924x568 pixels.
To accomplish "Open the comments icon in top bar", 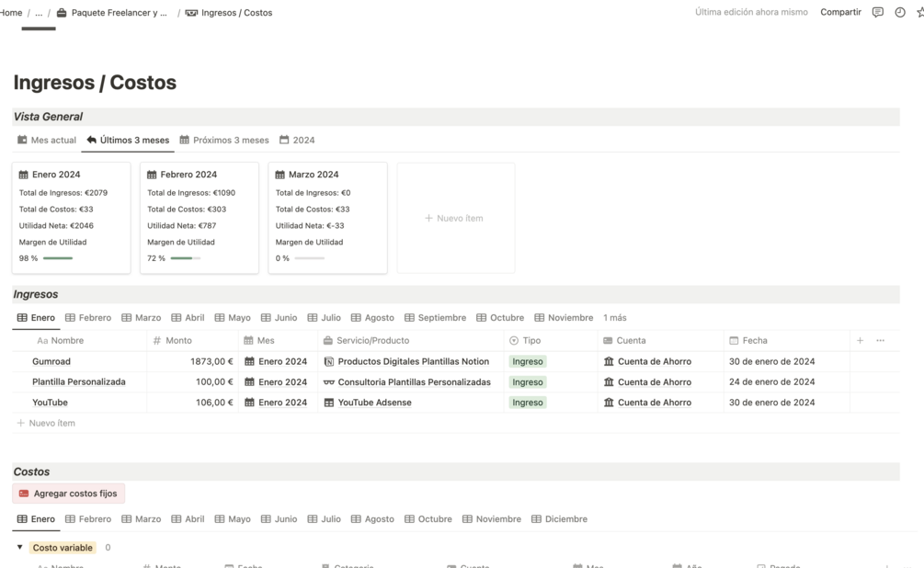I will pos(877,12).
